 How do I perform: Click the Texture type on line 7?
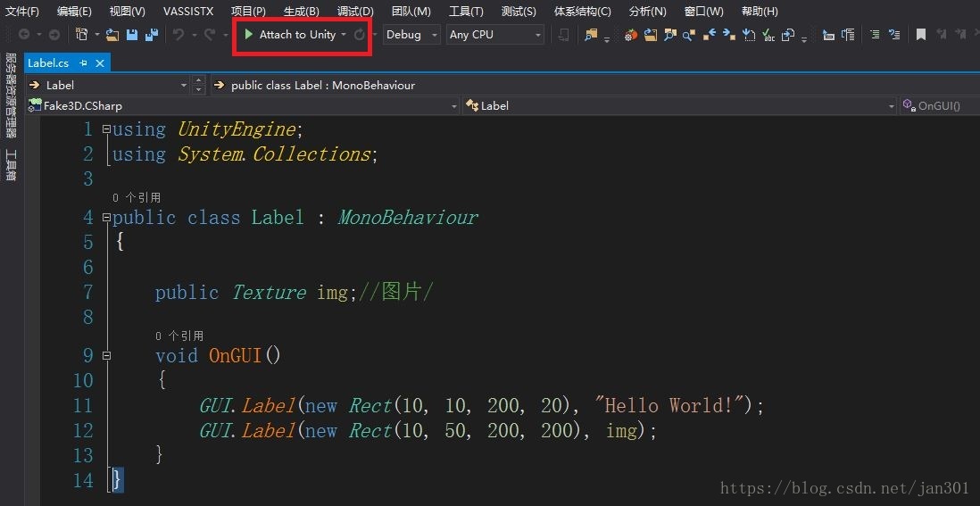pyautogui.click(x=269, y=293)
